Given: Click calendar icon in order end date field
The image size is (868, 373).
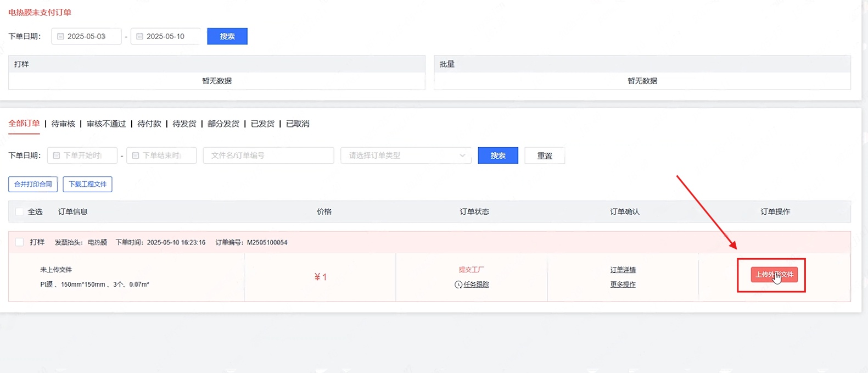Looking at the screenshot, I should [135, 155].
